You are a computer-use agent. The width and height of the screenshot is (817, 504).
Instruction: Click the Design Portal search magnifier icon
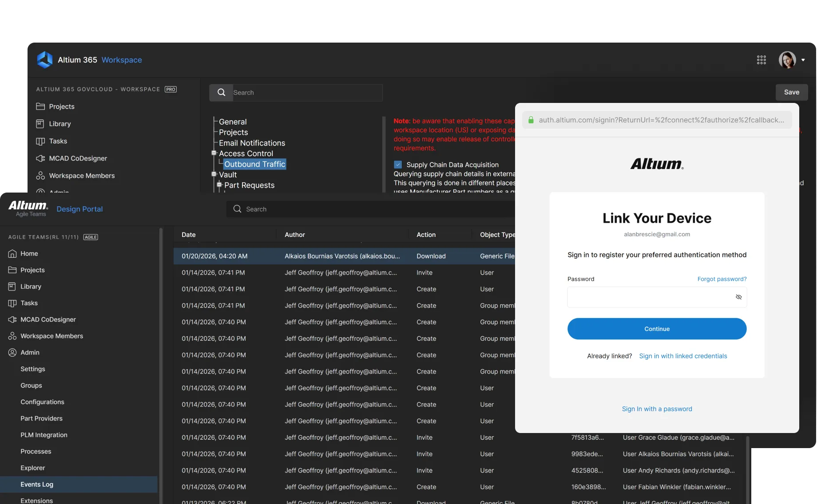(238, 209)
